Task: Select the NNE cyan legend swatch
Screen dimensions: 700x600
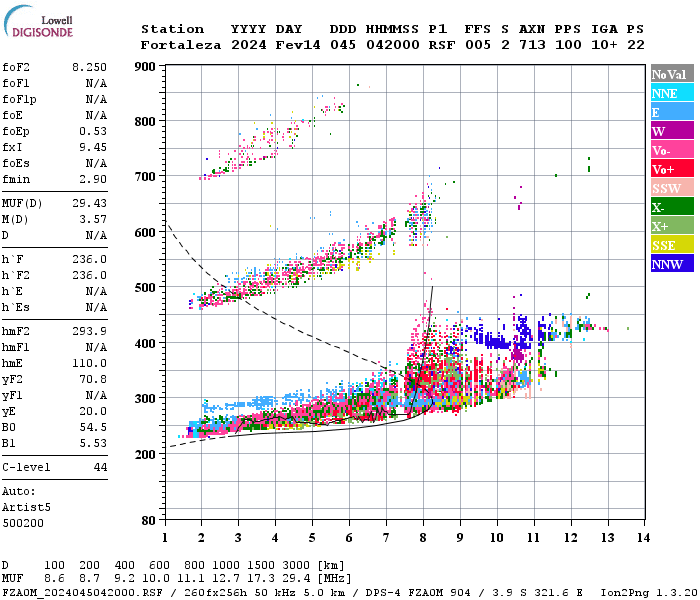Action: 672,92
